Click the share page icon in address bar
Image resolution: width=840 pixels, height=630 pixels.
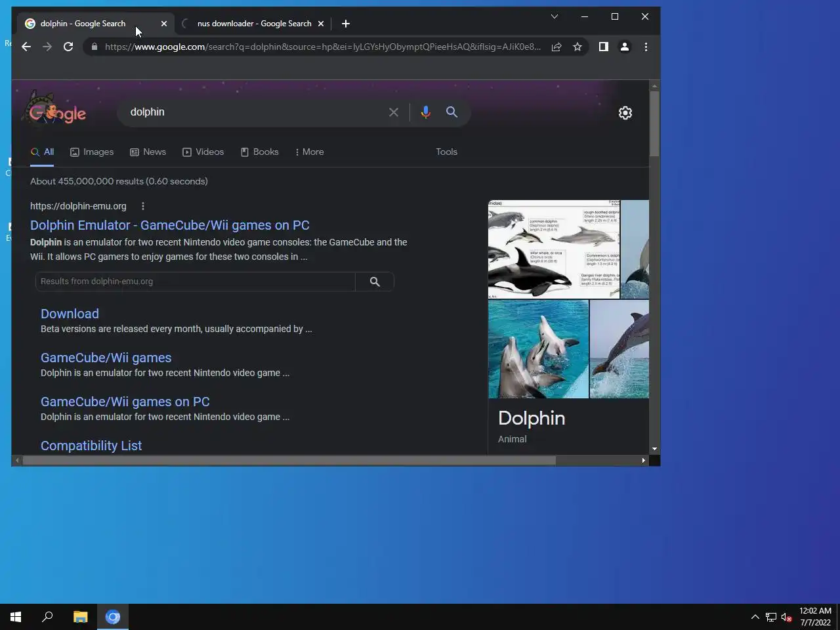pyautogui.click(x=556, y=47)
